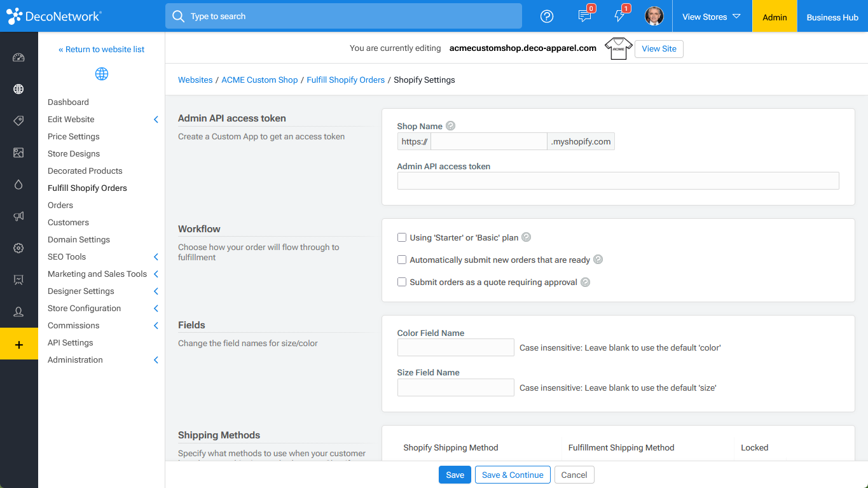Expand the Commissions submenu
Image resolution: width=868 pixels, height=488 pixels.
[x=156, y=326]
